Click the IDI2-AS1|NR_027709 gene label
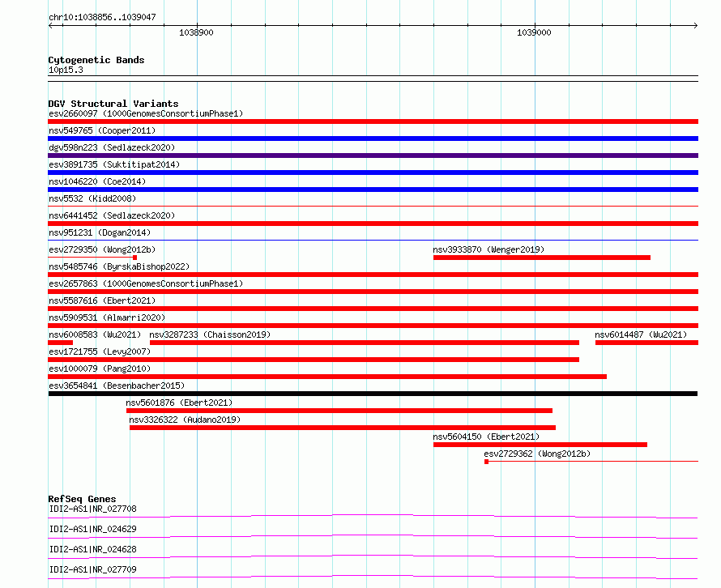 pos(93,569)
